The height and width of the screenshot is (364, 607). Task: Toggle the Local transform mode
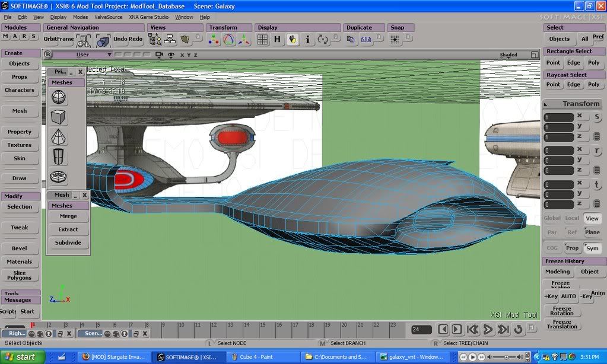[572, 218]
